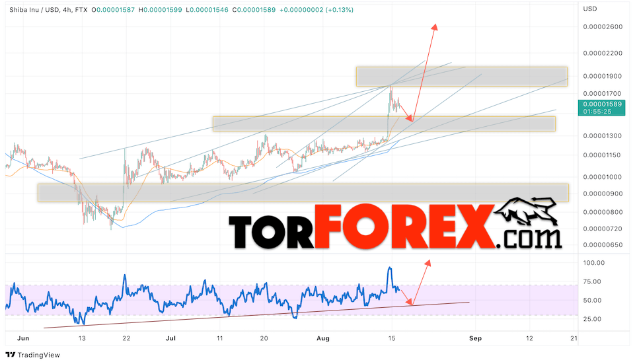Image resolution: width=635 pixels, height=364 pixels.
Task: Click the high value H0.00001599
Action: [161, 10]
